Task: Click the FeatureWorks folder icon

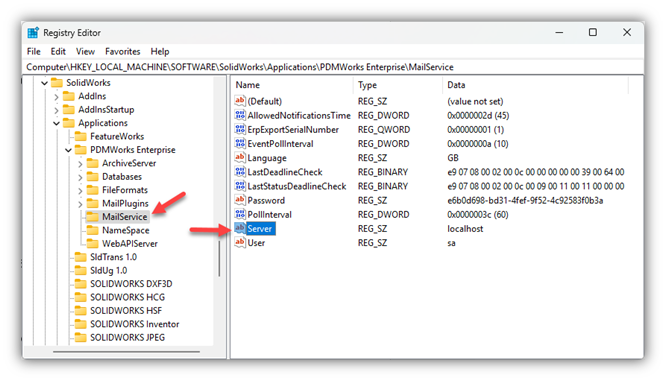Action: (x=81, y=136)
